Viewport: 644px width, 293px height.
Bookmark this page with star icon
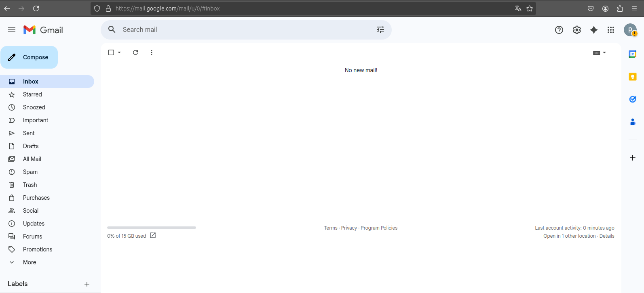[530, 8]
